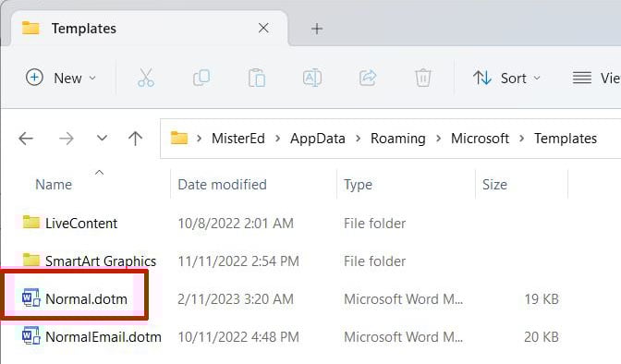The height and width of the screenshot is (364, 621).
Task: Click Microsoft in the breadcrumb path
Action: coord(480,139)
